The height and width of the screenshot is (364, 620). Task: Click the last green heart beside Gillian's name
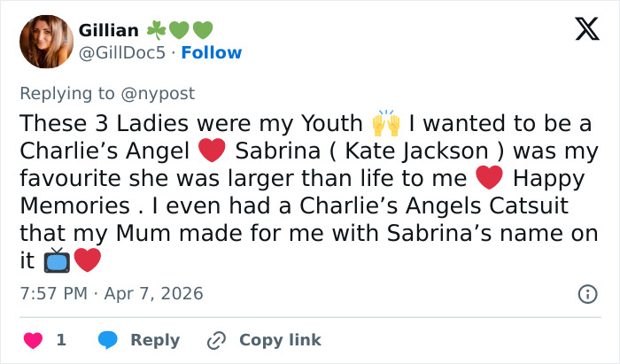click(x=203, y=30)
